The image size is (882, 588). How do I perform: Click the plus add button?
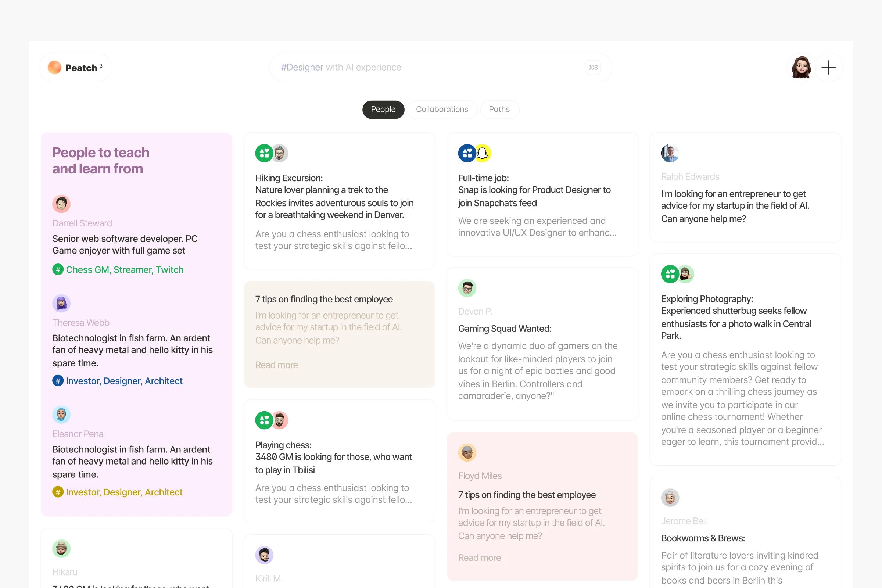(828, 68)
